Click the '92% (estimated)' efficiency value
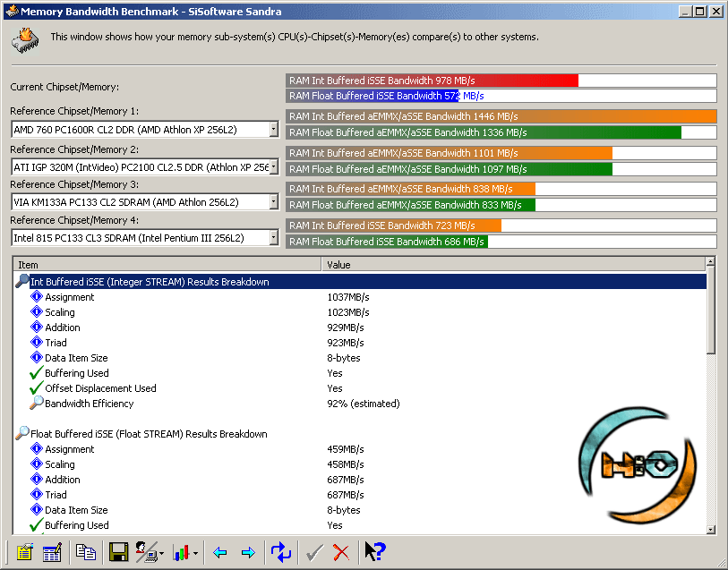728x570 pixels. (364, 404)
